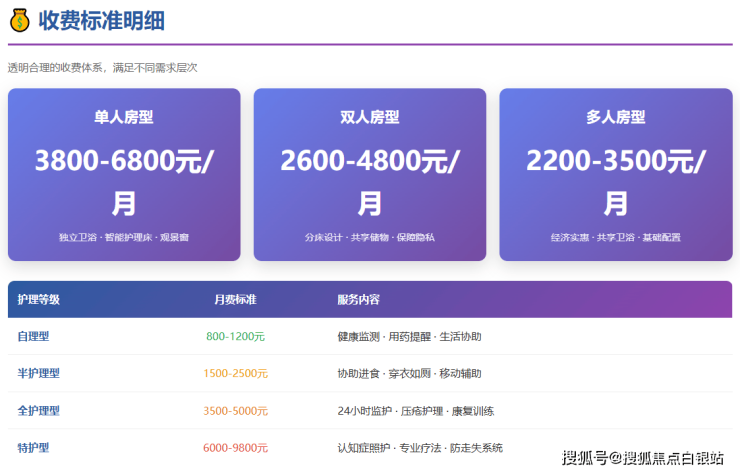Select the 多人房型 pricing card title
The height and width of the screenshot is (474, 740).
[615, 117]
